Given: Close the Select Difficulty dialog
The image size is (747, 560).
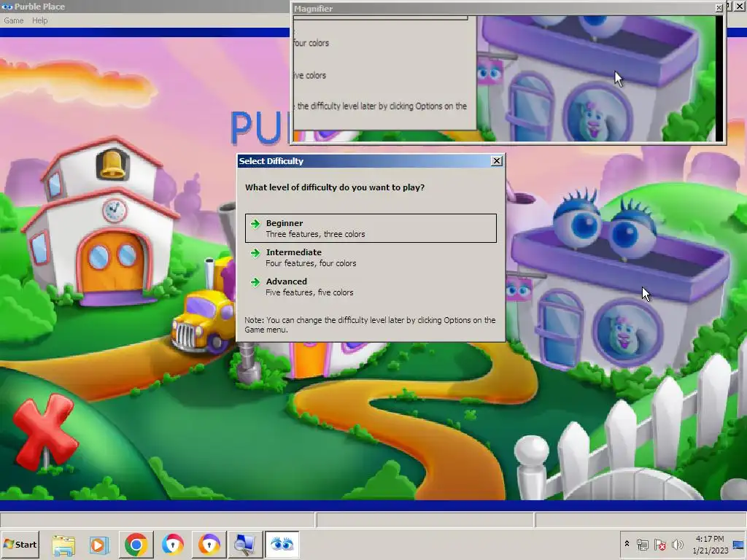Looking at the screenshot, I should 496,161.
